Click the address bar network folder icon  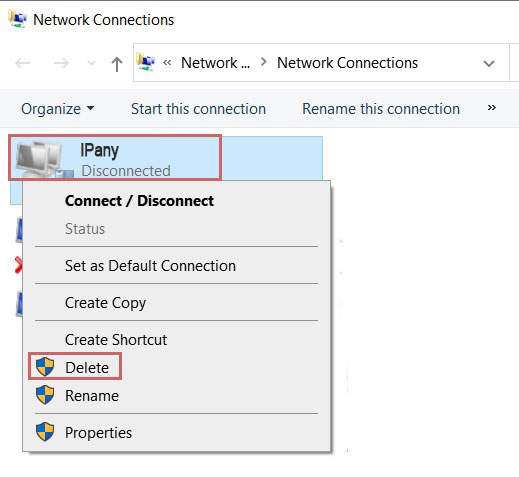coord(146,62)
